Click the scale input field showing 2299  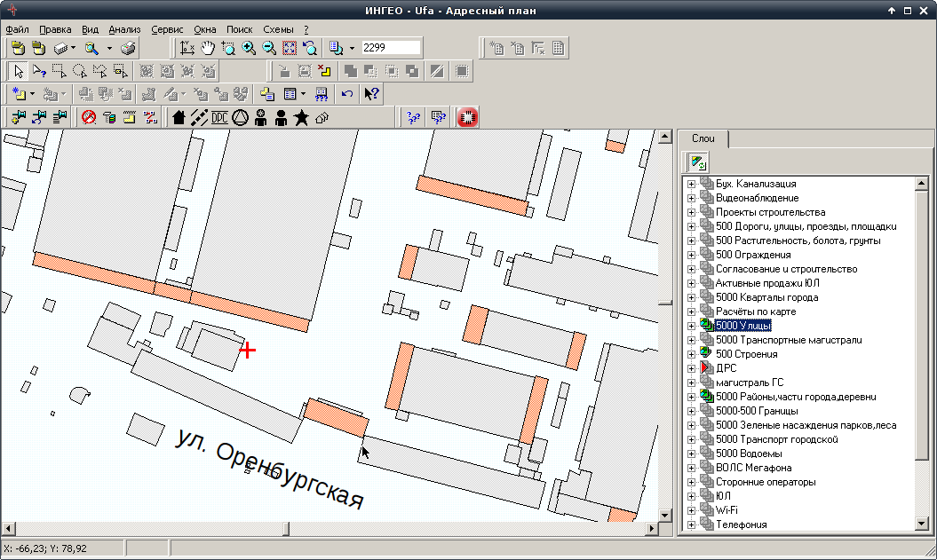click(x=389, y=48)
